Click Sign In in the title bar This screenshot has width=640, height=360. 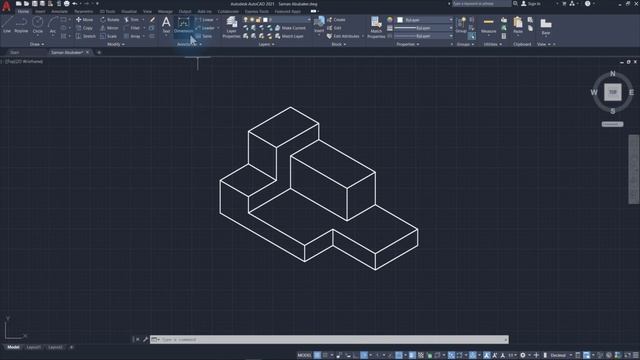click(531, 3)
